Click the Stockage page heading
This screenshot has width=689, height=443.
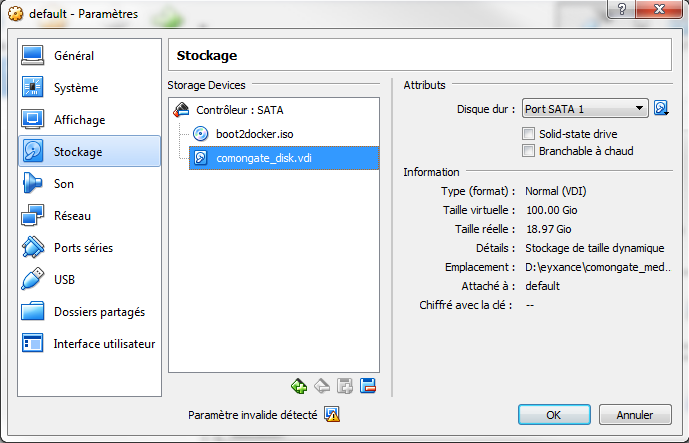(x=207, y=55)
